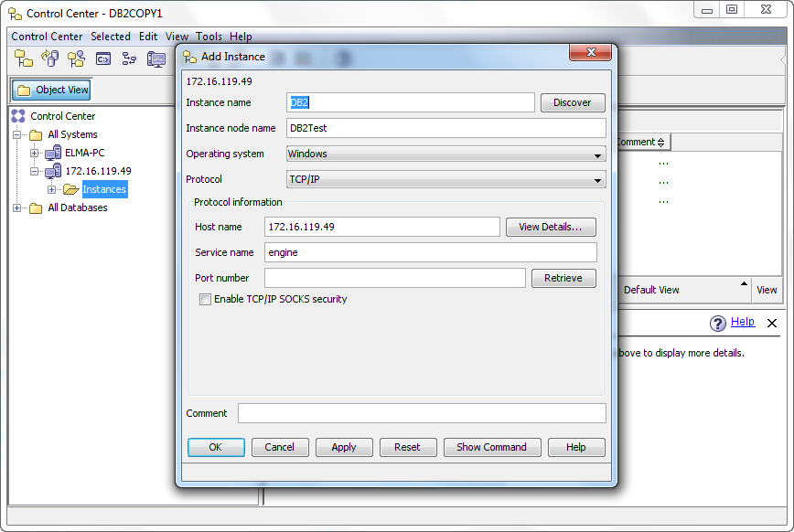Image resolution: width=794 pixels, height=532 pixels.
Task: Select the Instances tree item
Action: click(x=104, y=189)
